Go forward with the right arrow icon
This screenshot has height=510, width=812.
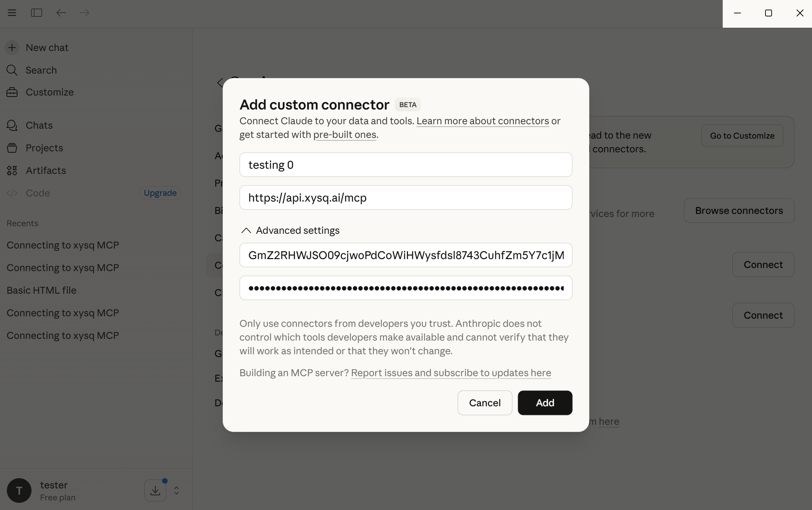pos(84,13)
